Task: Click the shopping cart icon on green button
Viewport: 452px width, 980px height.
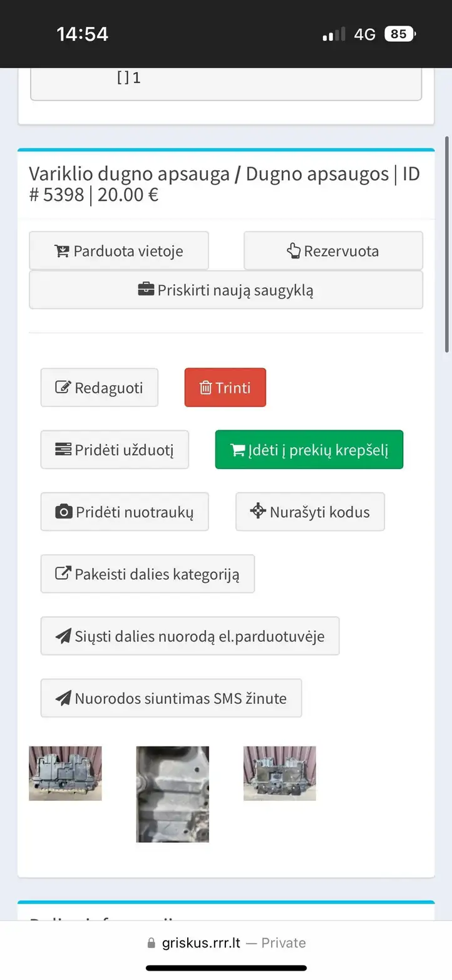Action: (x=237, y=450)
